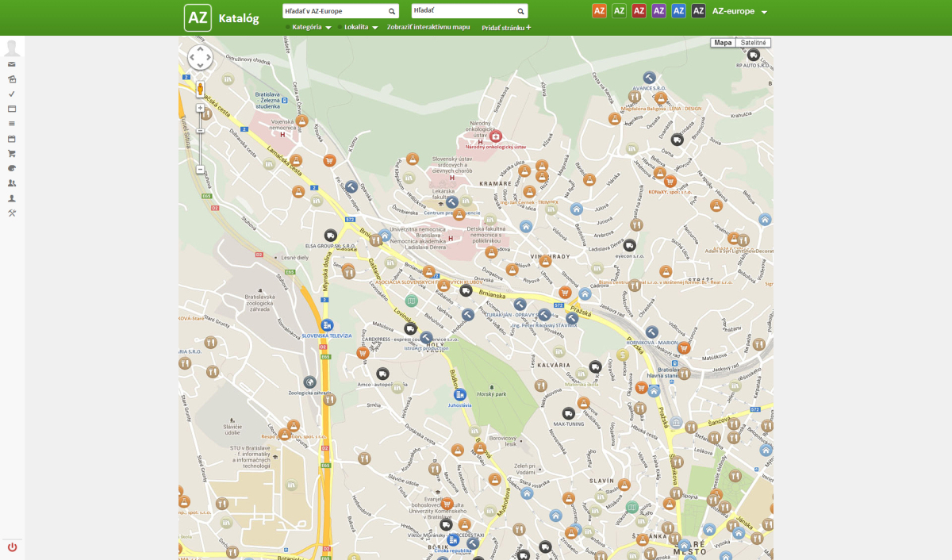Open the Katalóg AZ logo

pos(198,17)
